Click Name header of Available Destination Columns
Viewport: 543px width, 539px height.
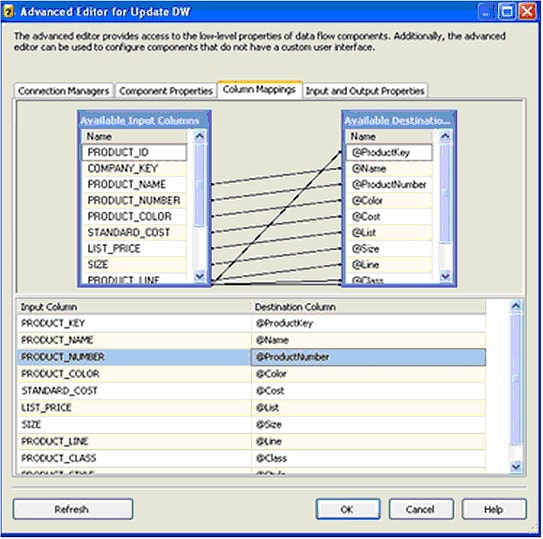pyautogui.click(x=389, y=136)
